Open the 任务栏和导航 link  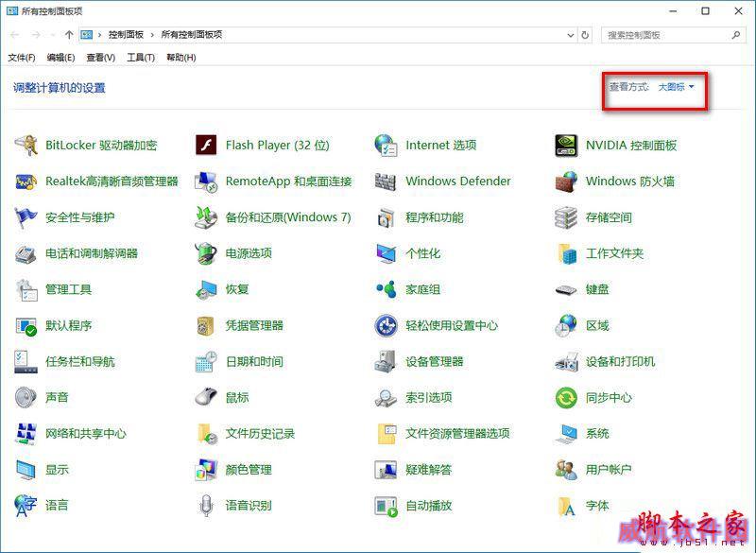pyautogui.click(x=80, y=362)
